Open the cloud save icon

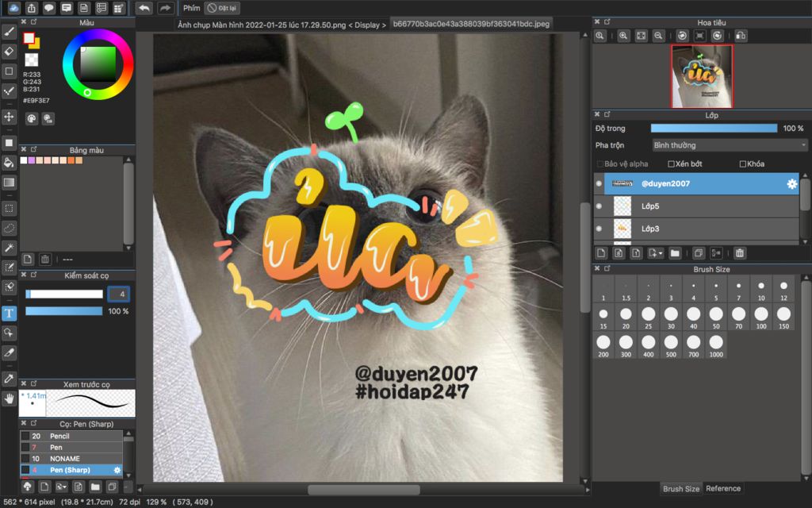(x=13, y=8)
